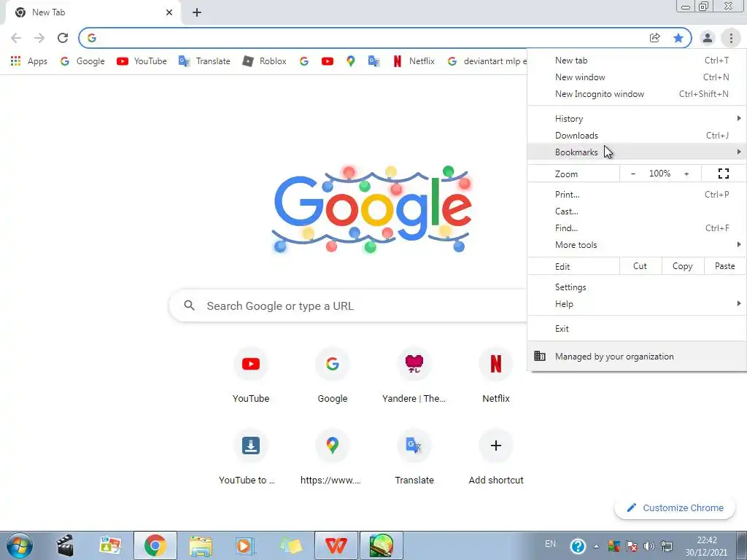Click the bookmark star icon

coord(678,38)
